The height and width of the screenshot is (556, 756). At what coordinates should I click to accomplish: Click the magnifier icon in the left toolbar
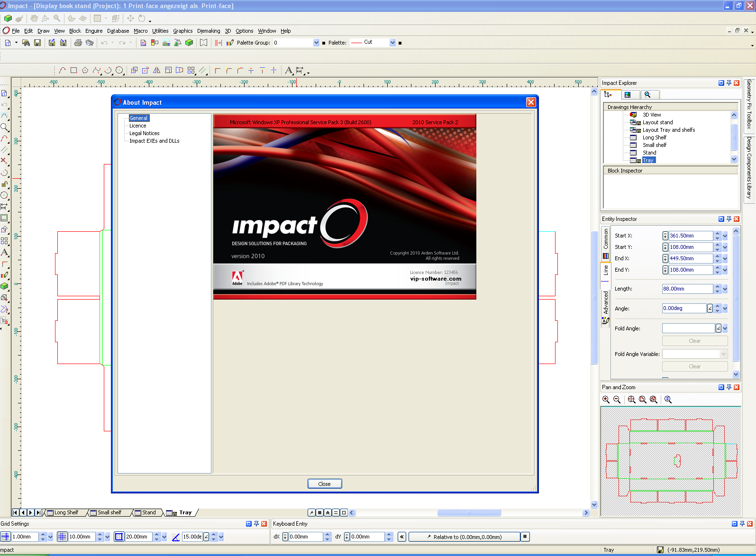pyautogui.click(x=4, y=127)
